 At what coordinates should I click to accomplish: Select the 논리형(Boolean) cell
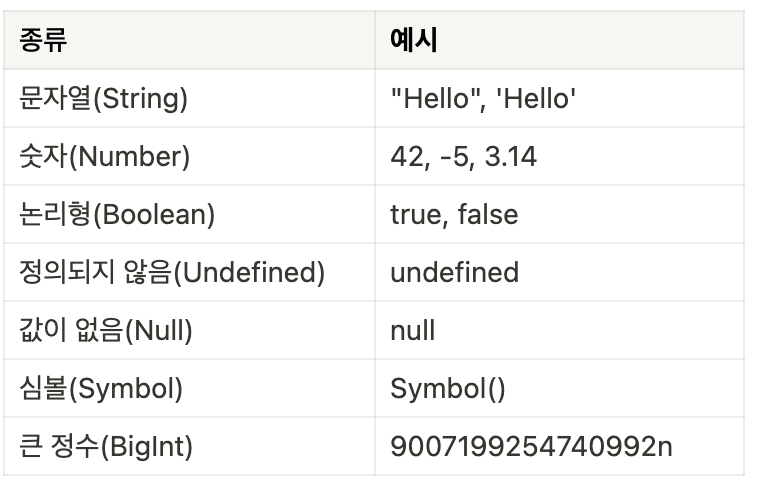pos(117,214)
